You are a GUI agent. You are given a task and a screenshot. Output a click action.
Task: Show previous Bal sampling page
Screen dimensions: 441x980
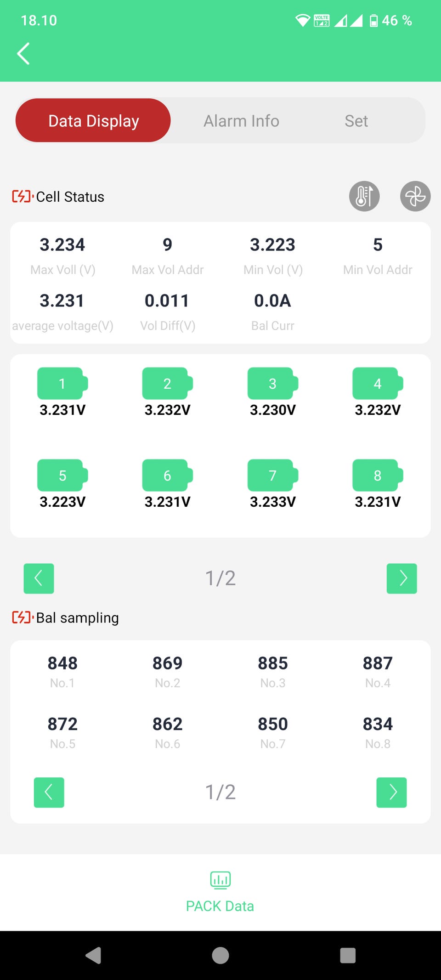coord(49,793)
